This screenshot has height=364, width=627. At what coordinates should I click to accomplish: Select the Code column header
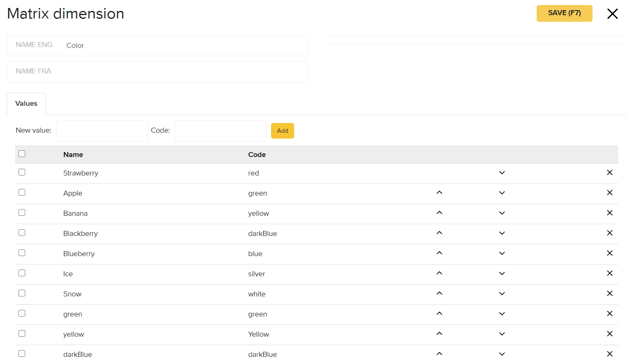point(257,155)
